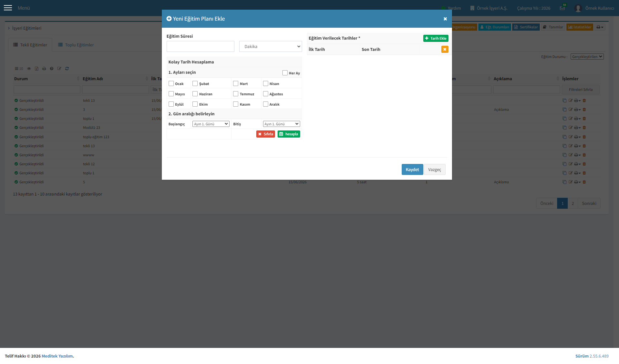
Task: Click the orange remove-date X icon
Action: point(445,49)
